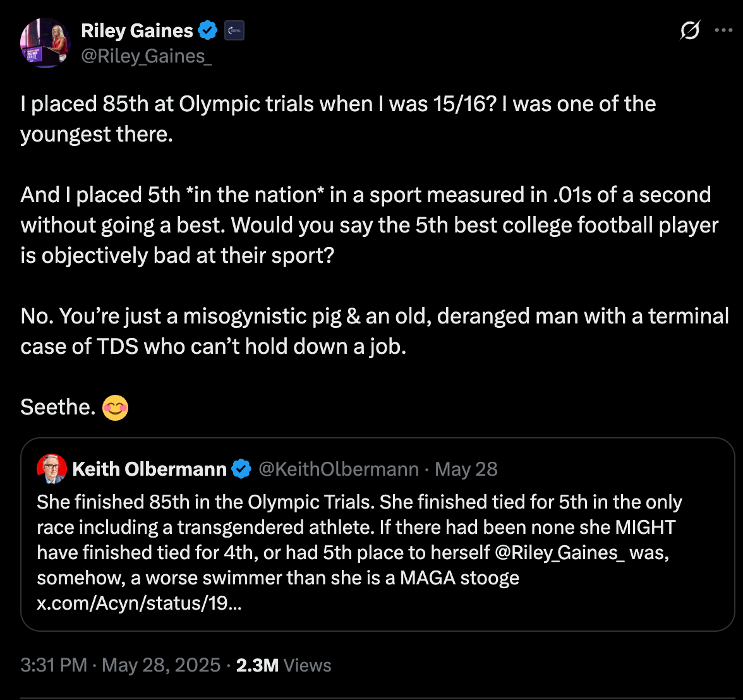Click Keith Olbermann's verified badge
The image size is (743, 700).
[241, 469]
